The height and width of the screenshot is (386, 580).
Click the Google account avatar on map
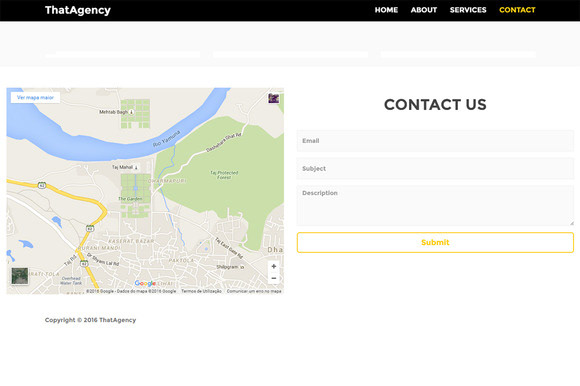point(274,98)
